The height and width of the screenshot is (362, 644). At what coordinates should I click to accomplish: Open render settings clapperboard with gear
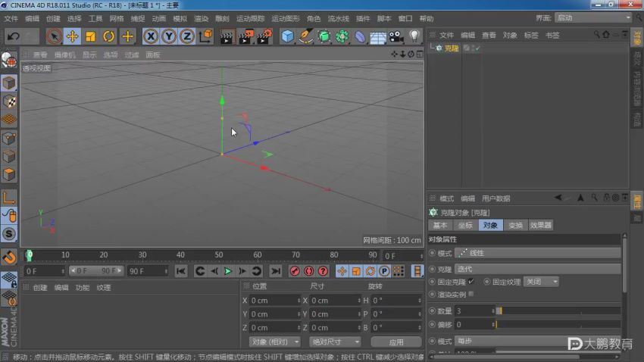click(x=264, y=36)
